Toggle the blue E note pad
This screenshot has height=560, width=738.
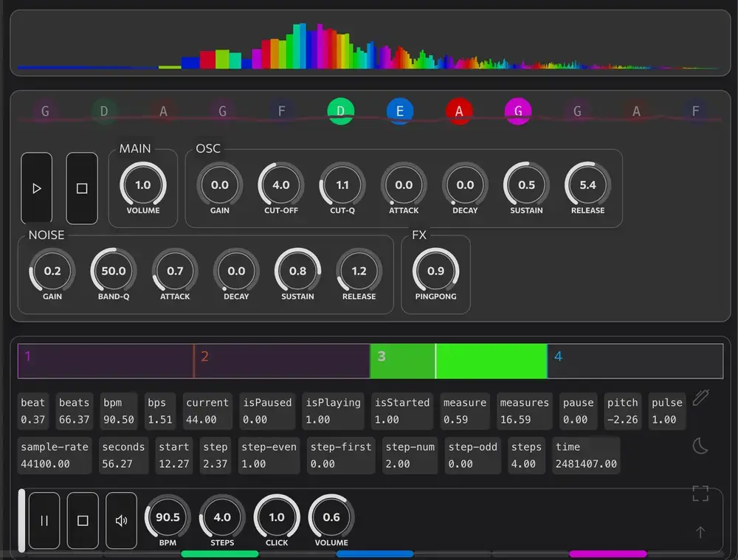point(399,111)
